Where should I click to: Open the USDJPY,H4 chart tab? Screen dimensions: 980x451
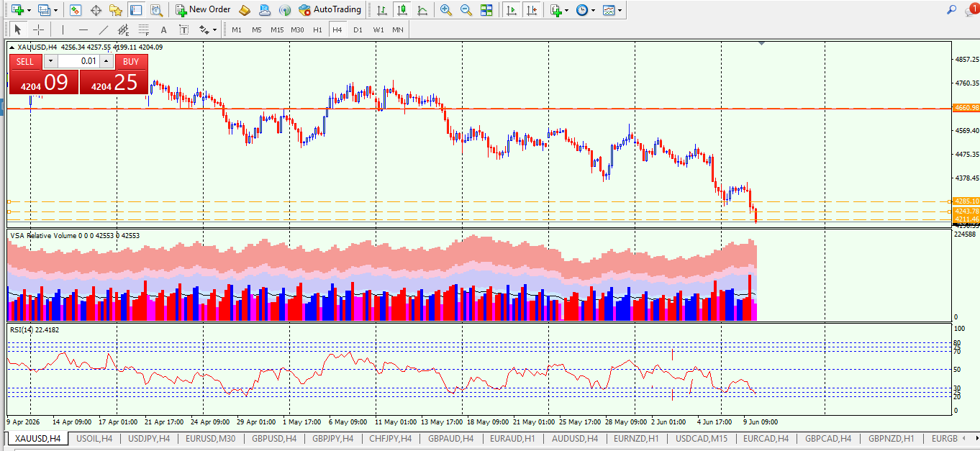(x=149, y=438)
